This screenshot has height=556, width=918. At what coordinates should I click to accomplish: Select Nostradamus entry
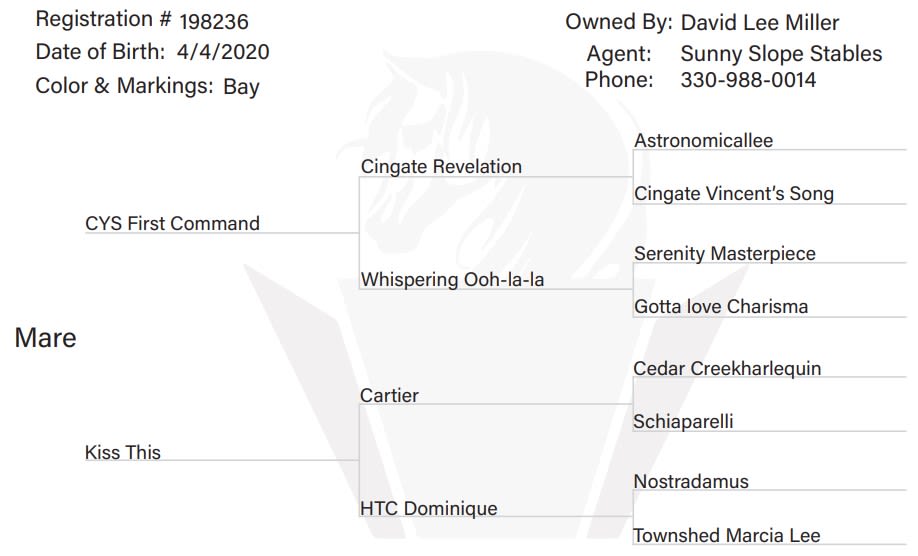pos(691,481)
